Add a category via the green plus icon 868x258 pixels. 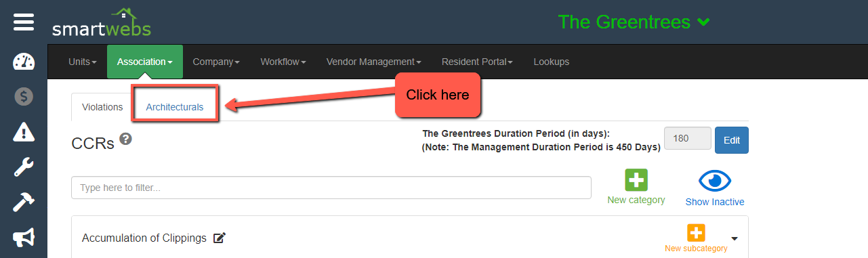click(636, 180)
